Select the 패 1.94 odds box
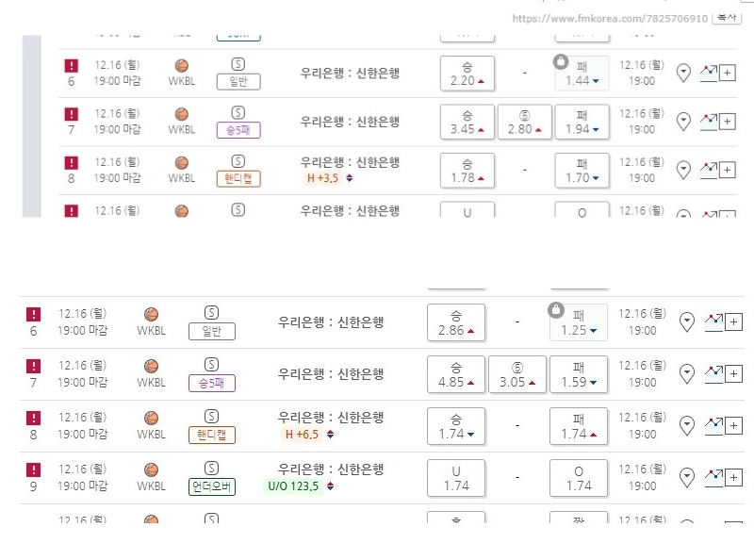The height and width of the screenshot is (560, 754). tap(582, 122)
